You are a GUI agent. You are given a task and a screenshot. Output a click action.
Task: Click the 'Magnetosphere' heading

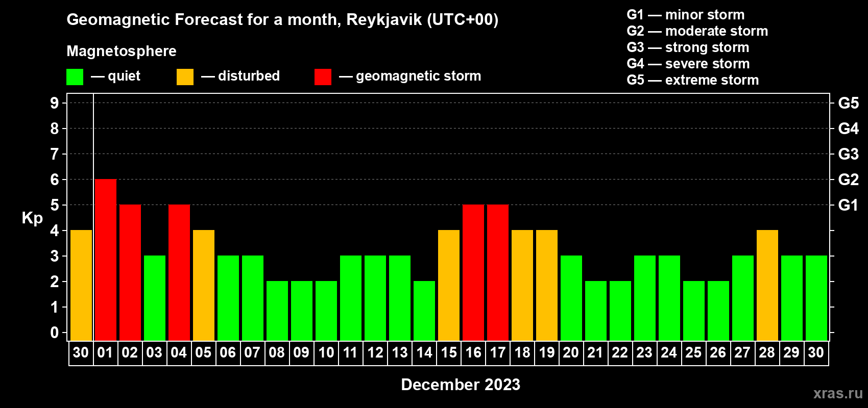click(x=122, y=51)
